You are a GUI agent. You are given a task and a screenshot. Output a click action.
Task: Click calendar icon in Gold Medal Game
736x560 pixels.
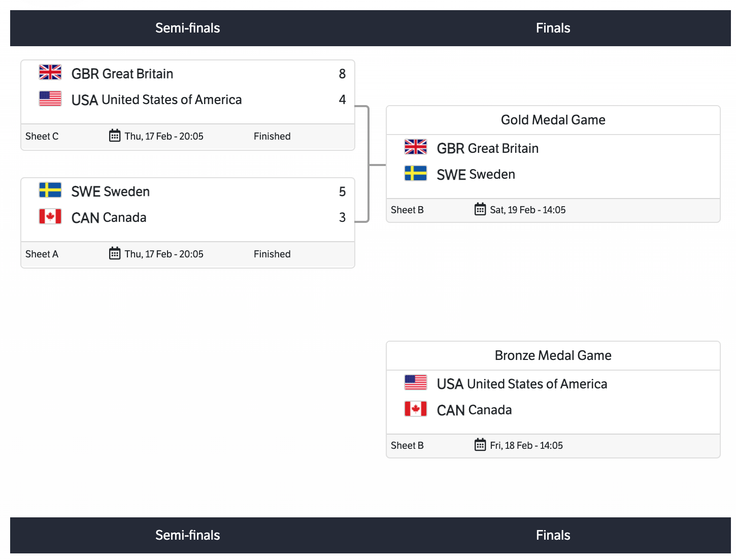tap(480, 209)
